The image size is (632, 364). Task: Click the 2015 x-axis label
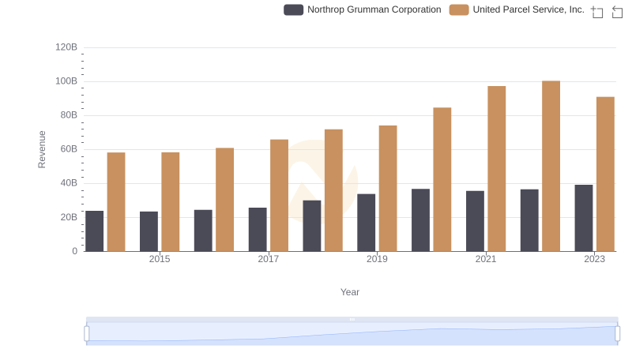pyautogui.click(x=160, y=259)
